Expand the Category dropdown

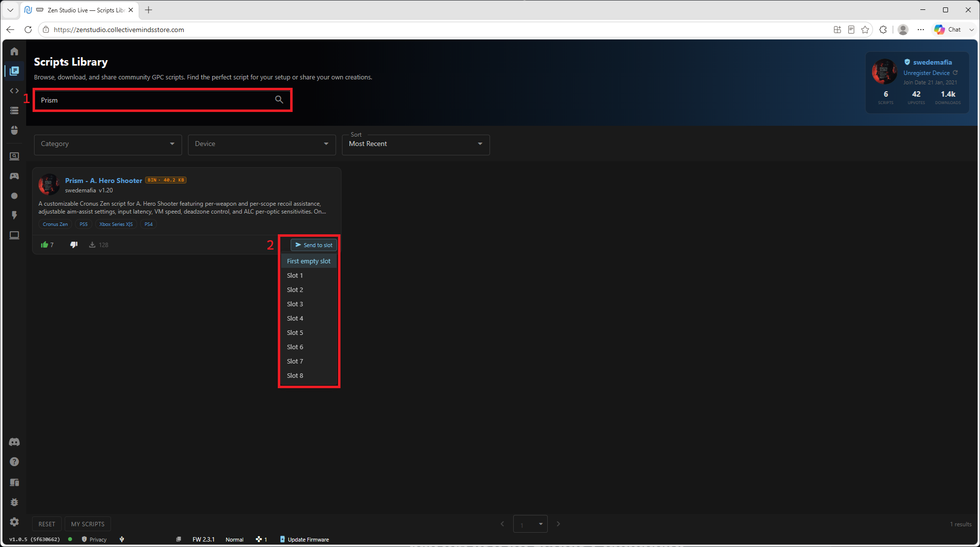(x=108, y=144)
